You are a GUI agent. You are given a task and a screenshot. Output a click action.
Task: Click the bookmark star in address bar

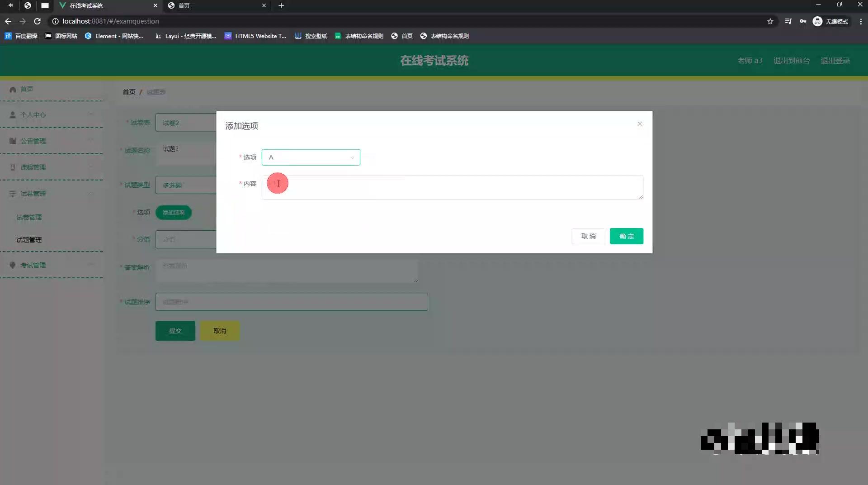[x=770, y=21]
